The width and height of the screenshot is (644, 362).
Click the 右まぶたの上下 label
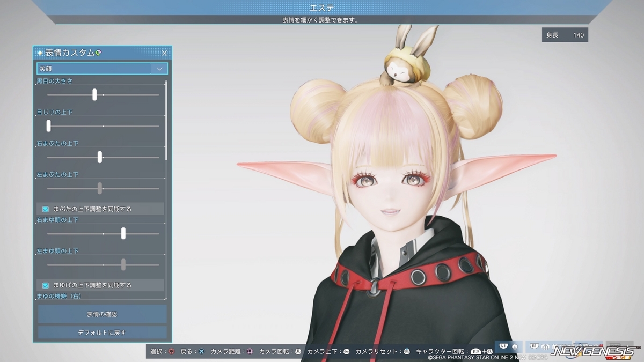point(57,143)
